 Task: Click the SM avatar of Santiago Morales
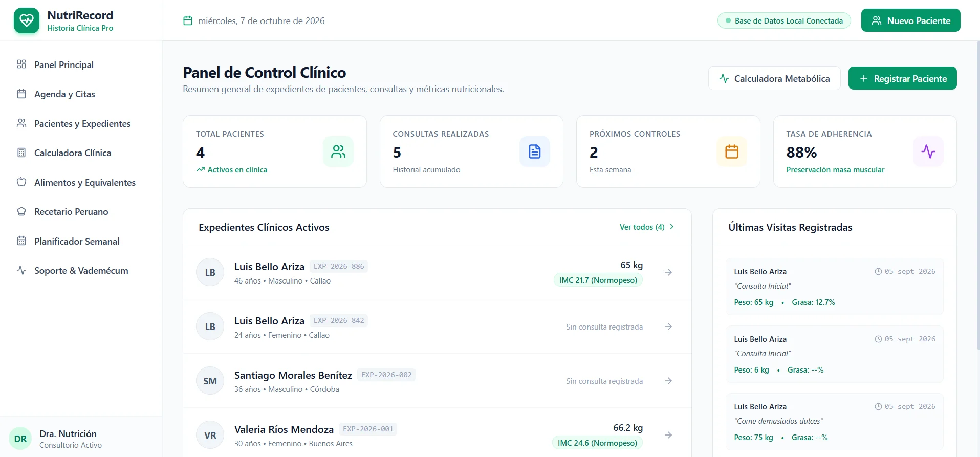tap(210, 381)
